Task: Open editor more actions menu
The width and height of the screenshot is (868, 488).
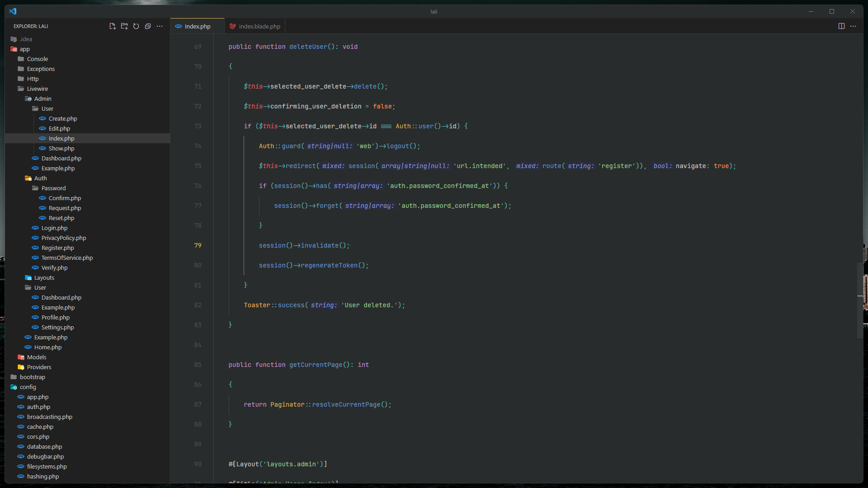Action: 853,26
